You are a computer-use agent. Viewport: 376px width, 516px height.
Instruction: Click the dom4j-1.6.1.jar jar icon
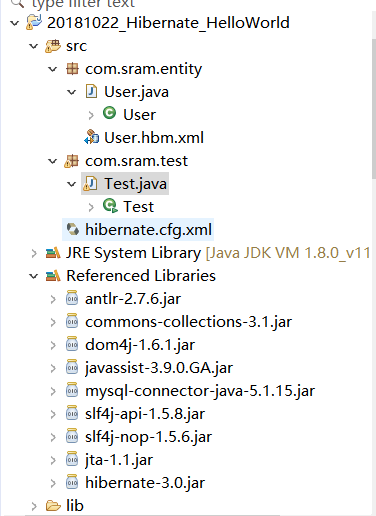(x=72, y=344)
